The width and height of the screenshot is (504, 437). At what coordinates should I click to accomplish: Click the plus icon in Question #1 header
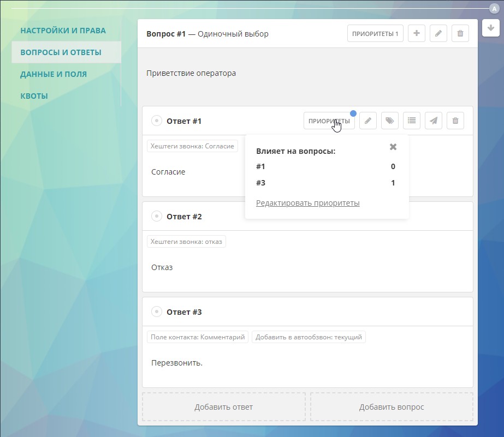coord(417,34)
